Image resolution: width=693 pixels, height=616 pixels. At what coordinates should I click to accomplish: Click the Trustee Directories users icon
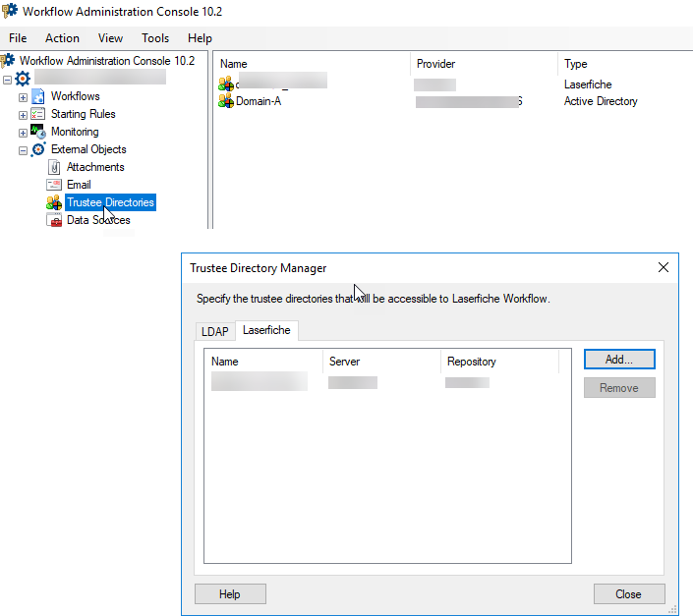(x=54, y=202)
